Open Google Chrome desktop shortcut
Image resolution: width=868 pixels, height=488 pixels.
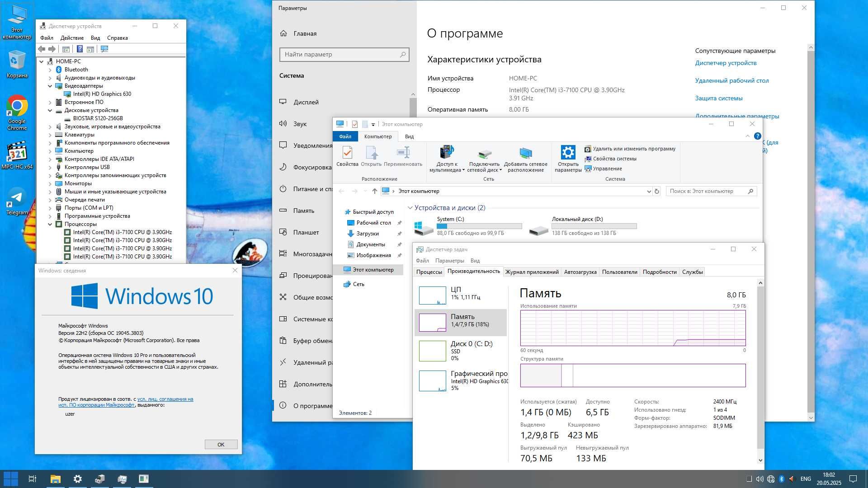pos(17,112)
